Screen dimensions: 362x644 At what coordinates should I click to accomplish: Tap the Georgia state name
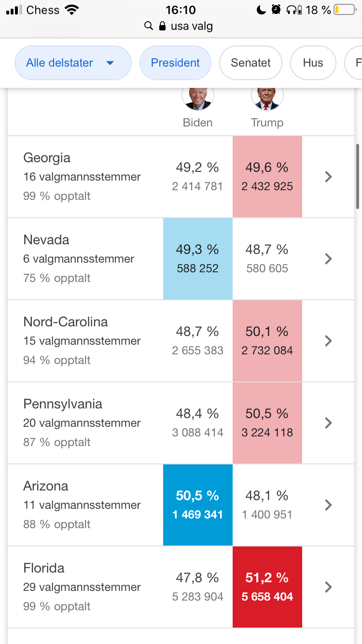(x=47, y=158)
